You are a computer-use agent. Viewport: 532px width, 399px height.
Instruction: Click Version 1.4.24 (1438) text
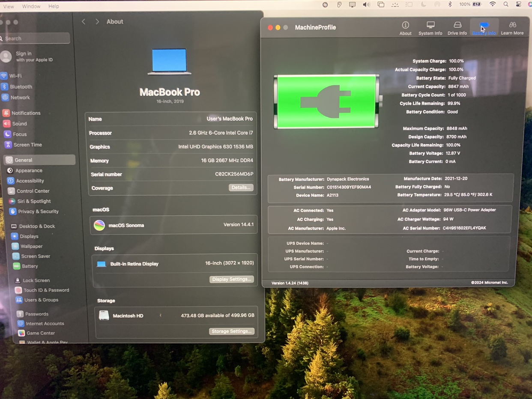[x=290, y=283]
